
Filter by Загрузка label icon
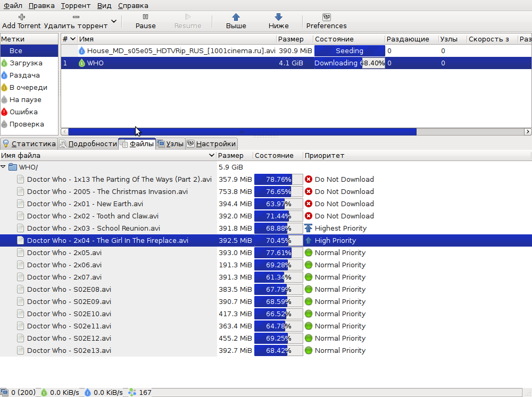click(4, 63)
